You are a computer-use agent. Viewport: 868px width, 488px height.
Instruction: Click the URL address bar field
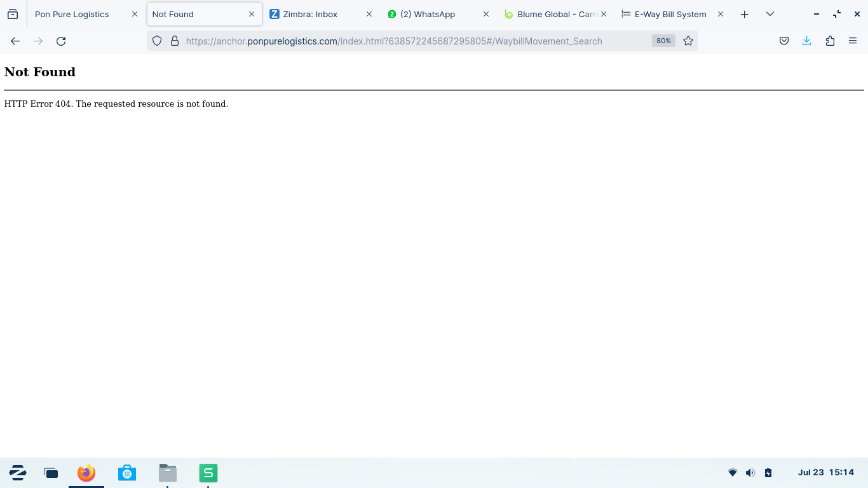coord(413,41)
